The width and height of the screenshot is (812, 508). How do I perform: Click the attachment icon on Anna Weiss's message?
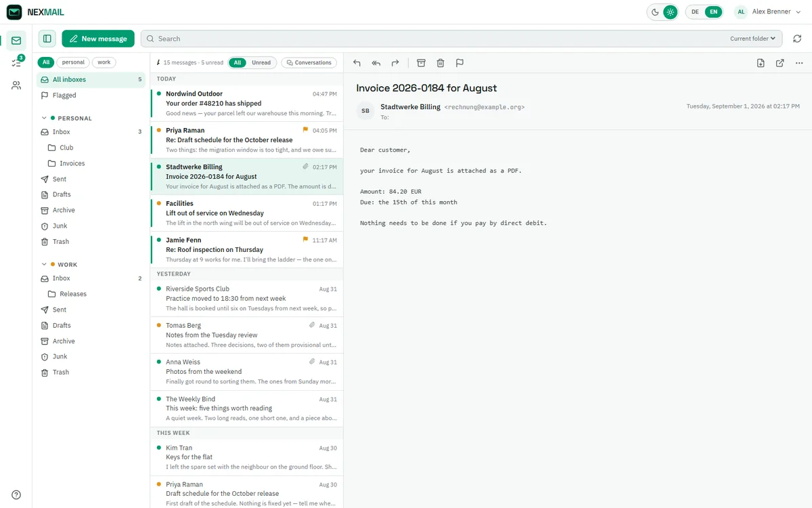pos(312,362)
